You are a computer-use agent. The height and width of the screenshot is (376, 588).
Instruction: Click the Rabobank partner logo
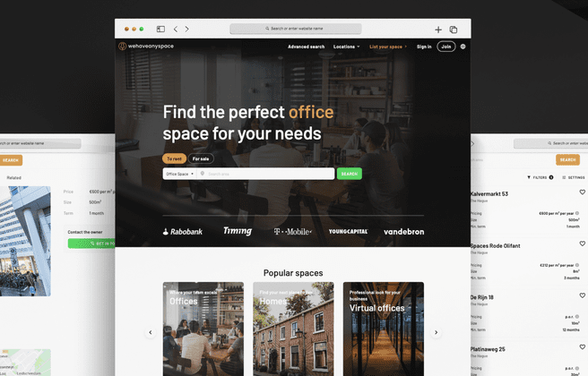pyautogui.click(x=183, y=232)
